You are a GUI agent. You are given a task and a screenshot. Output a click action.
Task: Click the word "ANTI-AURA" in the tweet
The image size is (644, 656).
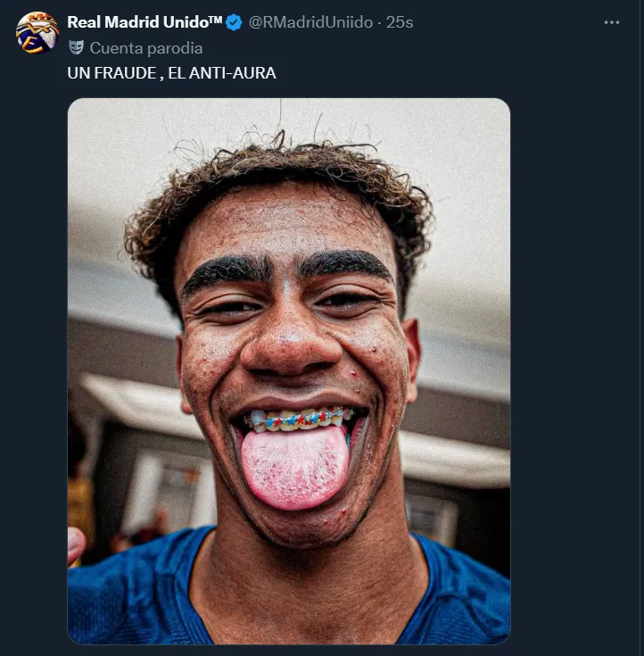coord(239,73)
